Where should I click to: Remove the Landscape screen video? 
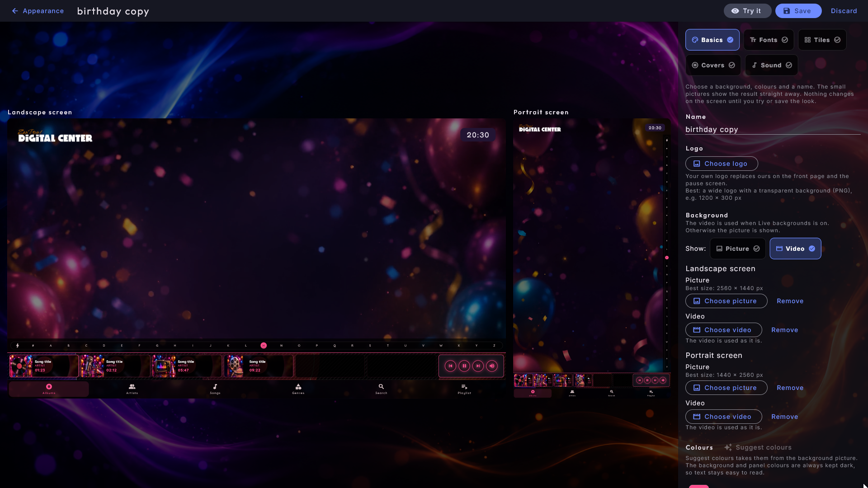click(x=784, y=330)
